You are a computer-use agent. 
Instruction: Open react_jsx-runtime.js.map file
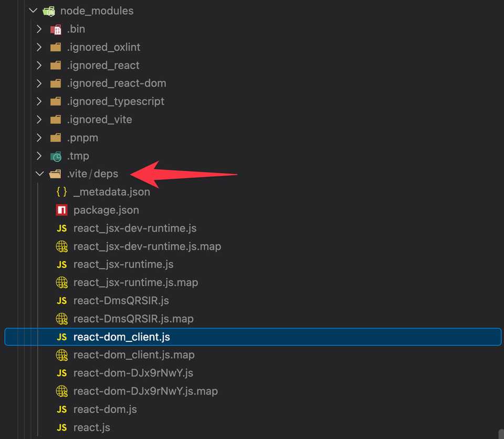pyautogui.click(x=135, y=283)
